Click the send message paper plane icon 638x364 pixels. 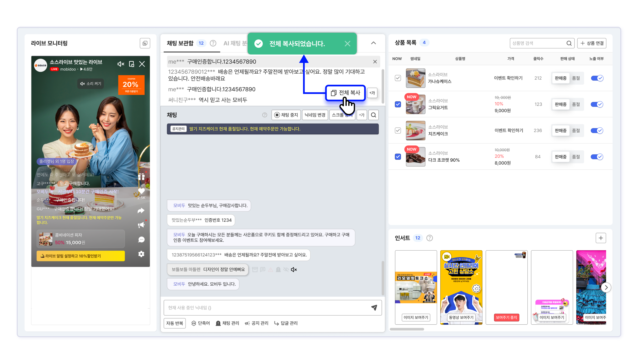click(x=374, y=308)
